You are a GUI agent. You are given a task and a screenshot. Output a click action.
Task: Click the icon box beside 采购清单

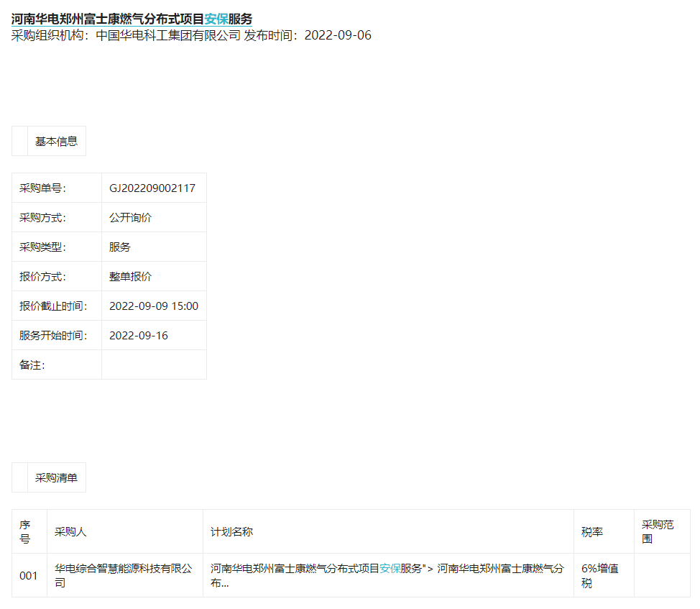(x=20, y=477)
